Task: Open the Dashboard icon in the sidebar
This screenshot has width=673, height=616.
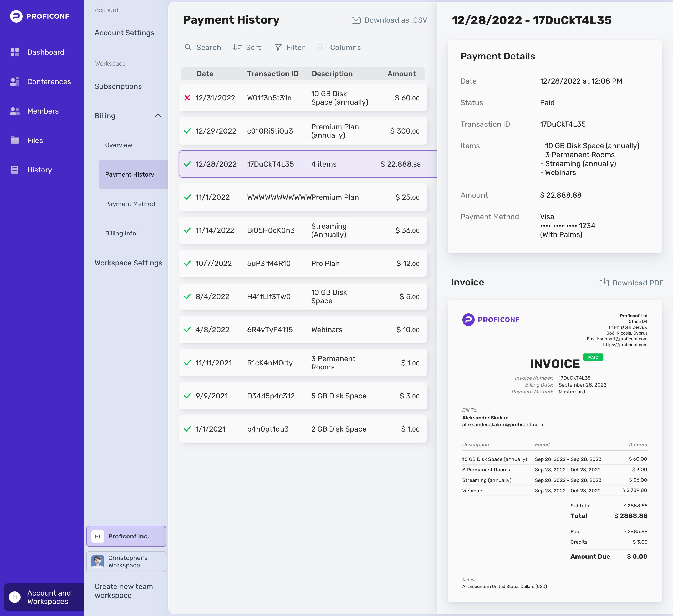Action: click(x=15, y=52)
